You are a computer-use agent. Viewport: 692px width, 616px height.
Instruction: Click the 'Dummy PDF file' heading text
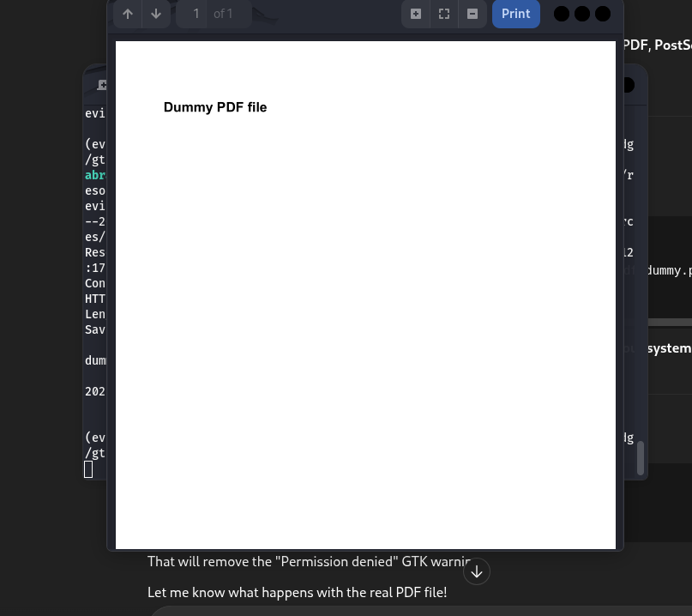point(215,107)
